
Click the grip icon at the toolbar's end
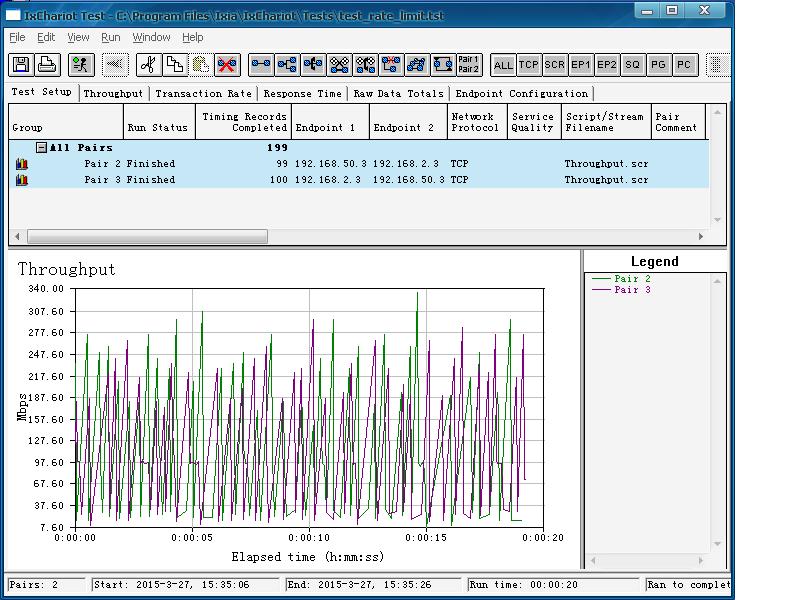point(717,65)
